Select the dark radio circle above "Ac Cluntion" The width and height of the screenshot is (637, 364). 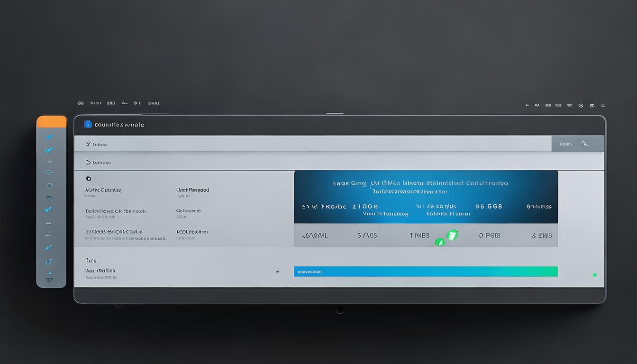(x=88, y=179)
